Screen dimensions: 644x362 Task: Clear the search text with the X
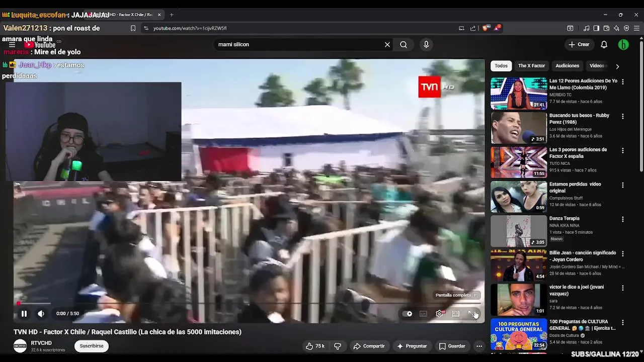coord(387,45)
